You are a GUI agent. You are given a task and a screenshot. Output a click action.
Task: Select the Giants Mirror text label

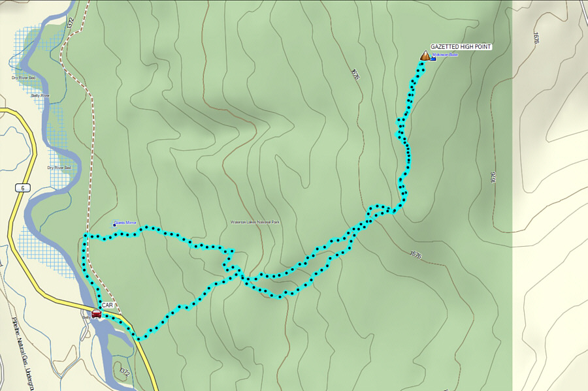pyautogui.click(x=125, y=223)
